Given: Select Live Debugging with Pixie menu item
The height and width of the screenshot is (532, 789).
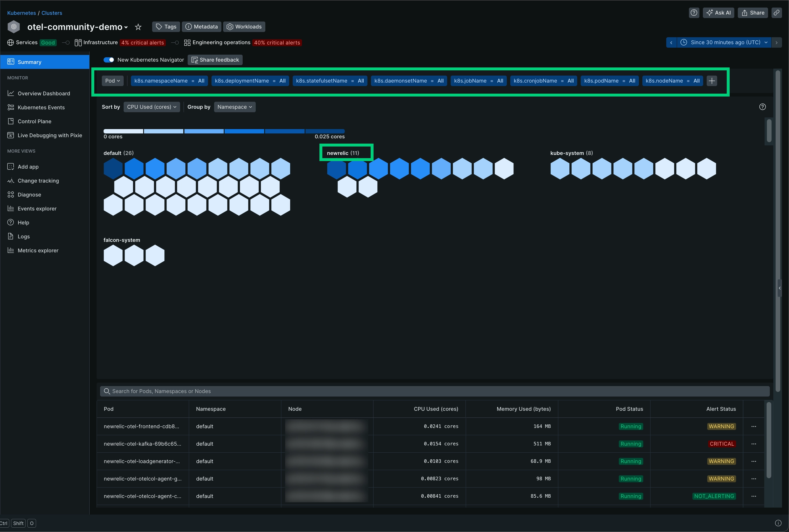Looking at the screenshot, I should click(x=49, y=135).
